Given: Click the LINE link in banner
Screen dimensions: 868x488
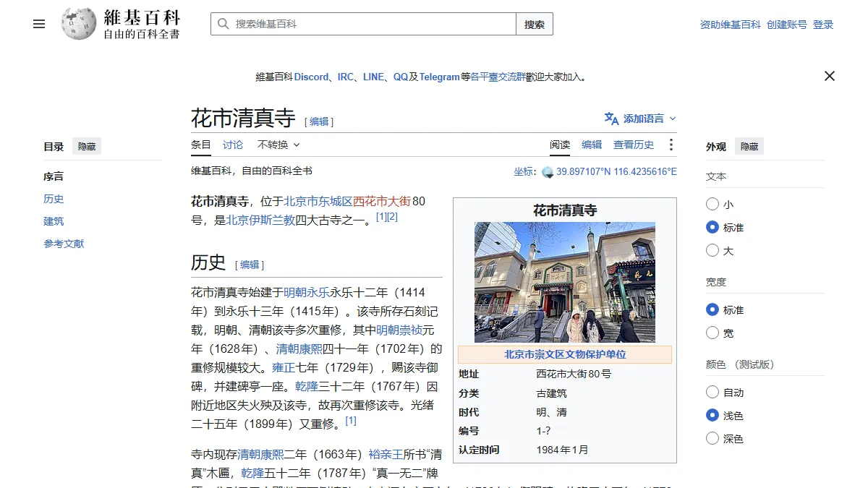Looking at the screenshot, I should pyautogui.click(x=373, y=77).
